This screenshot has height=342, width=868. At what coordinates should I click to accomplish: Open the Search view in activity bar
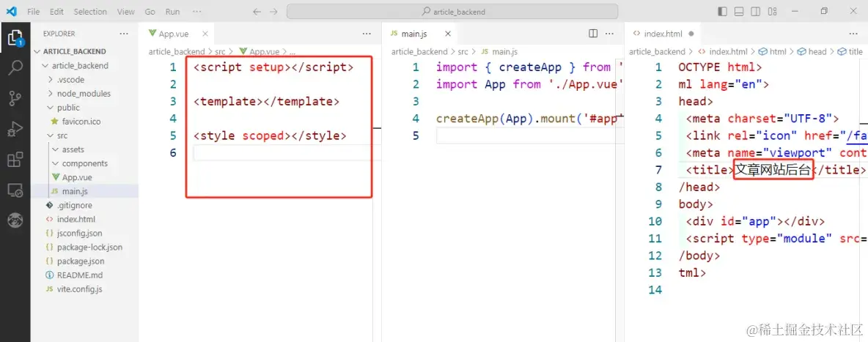15,67
